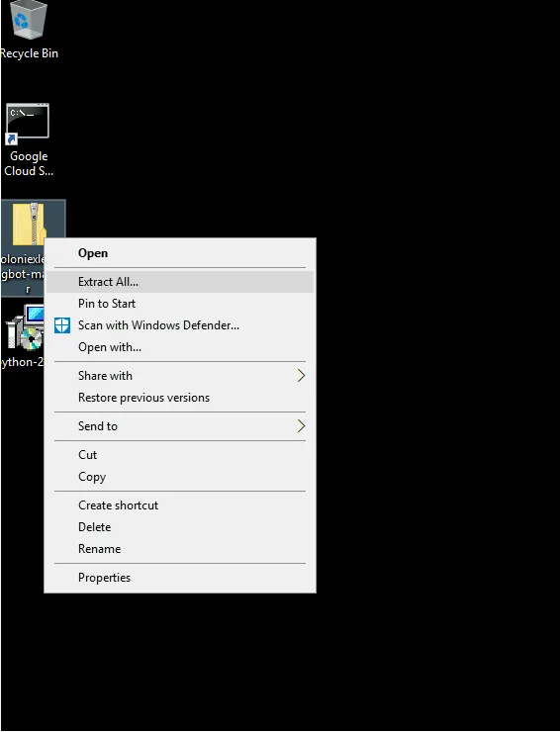Select Scan with Windows Defender...
Image resolution: width=560 pixels, height=732 pixels.
coord(180,325)
